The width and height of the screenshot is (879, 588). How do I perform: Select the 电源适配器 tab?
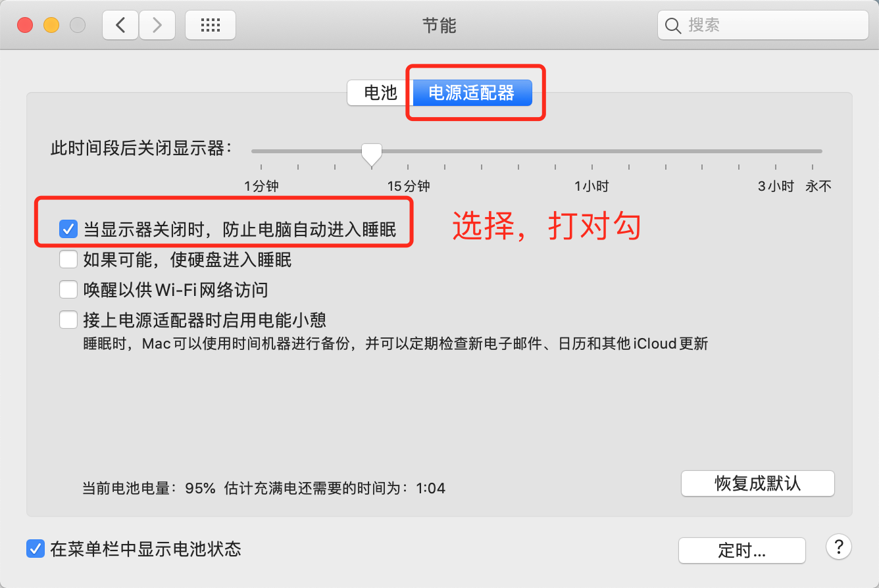pyautogui.click(x=472, y=93)
